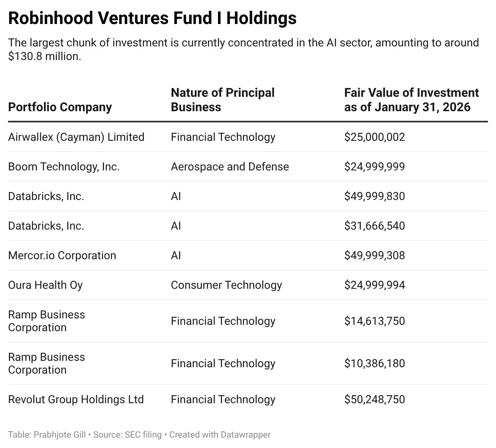Click the Oura Health Oy cell
The image size is (496, 448).
(x=45, y=285)
